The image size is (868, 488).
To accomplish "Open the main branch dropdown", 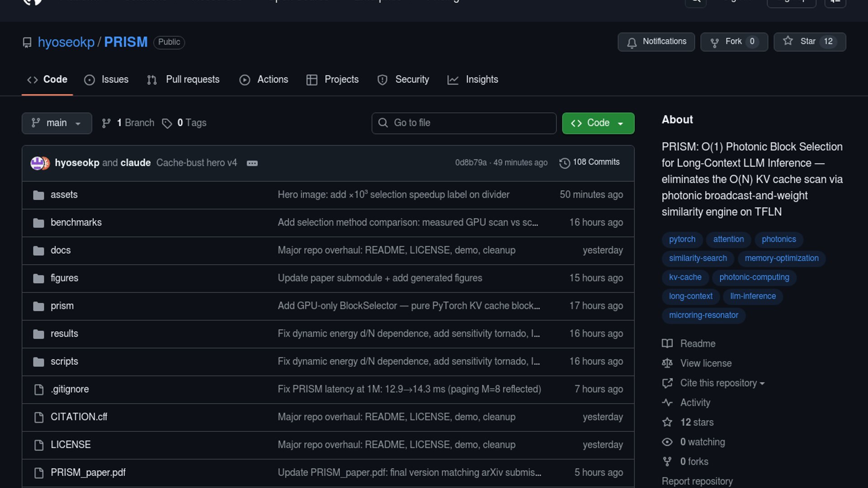I will point(57,123).
